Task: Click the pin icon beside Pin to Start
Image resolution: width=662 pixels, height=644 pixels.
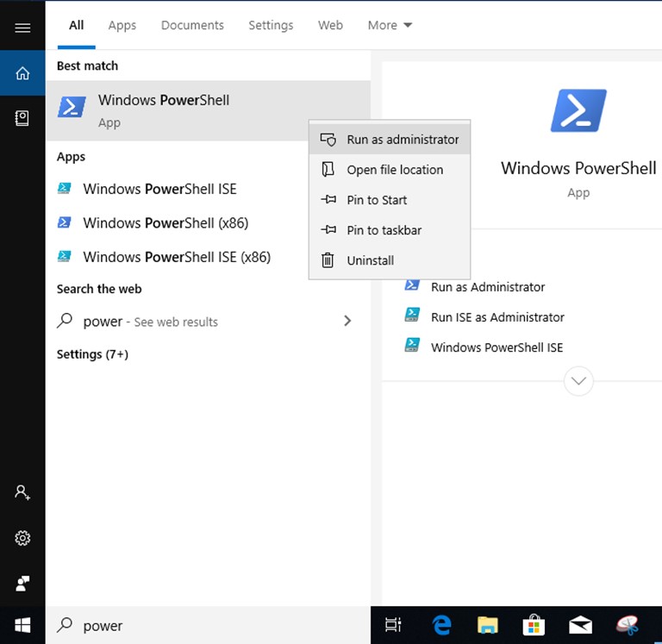Action: (x=328, y=199)
